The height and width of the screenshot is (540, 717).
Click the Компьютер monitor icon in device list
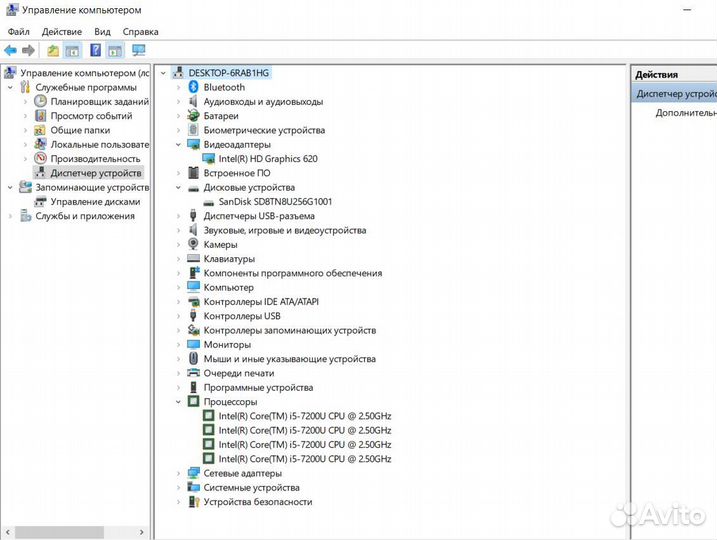point(193,287)
